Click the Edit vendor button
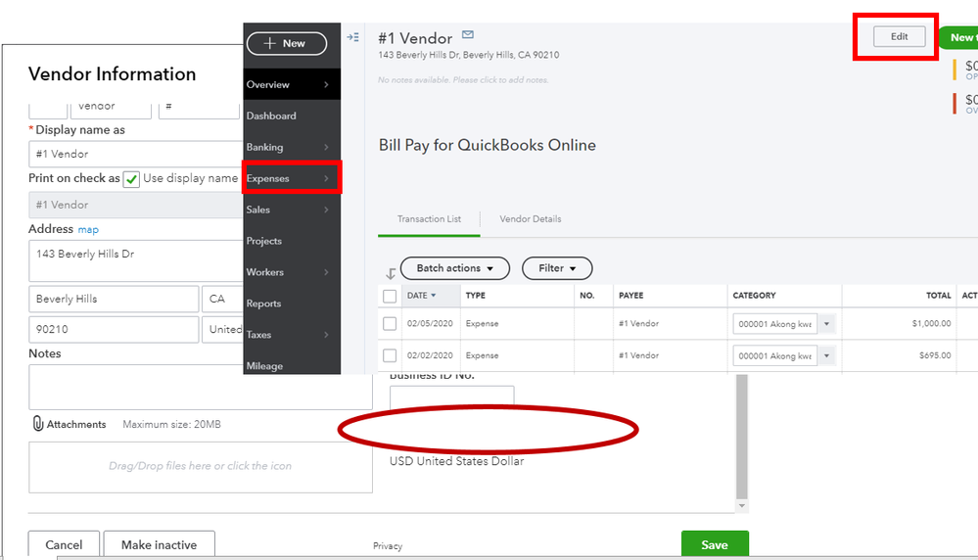Screen dimensions: 978x560 (899, 37)
